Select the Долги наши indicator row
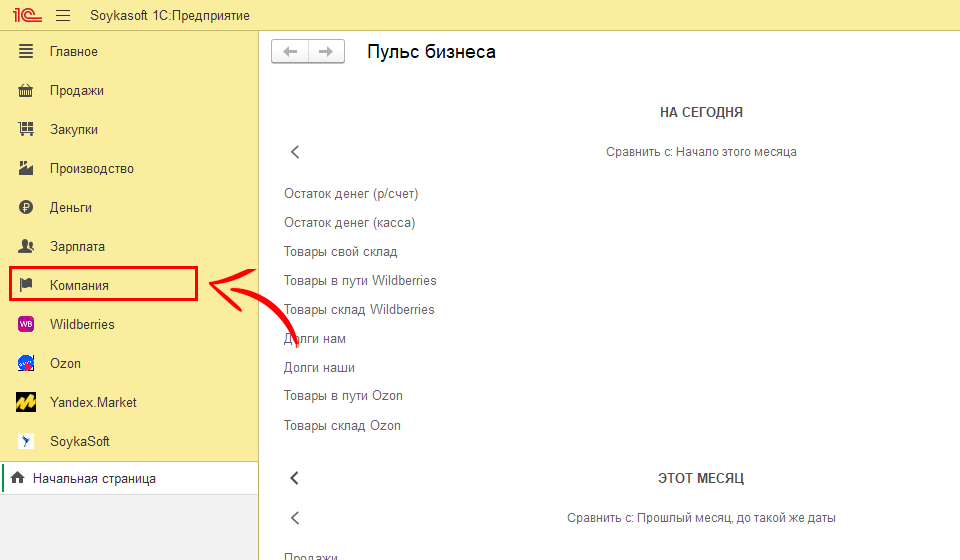This screenshot has height=560, width=960. pyautogui.click(x=319, y=368)
